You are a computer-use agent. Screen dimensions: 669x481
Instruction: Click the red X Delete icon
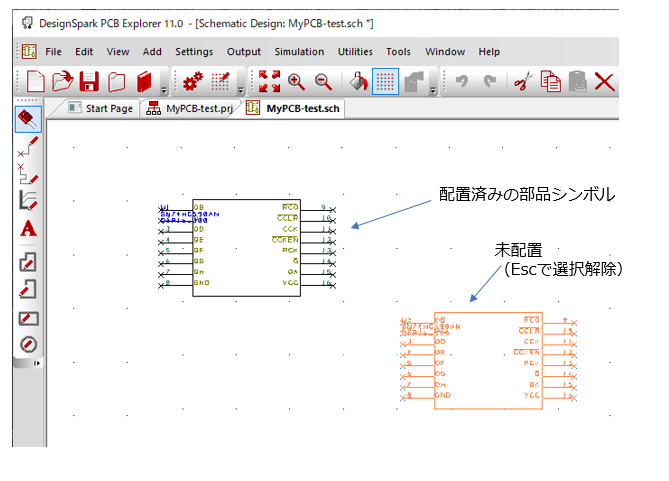604,82
